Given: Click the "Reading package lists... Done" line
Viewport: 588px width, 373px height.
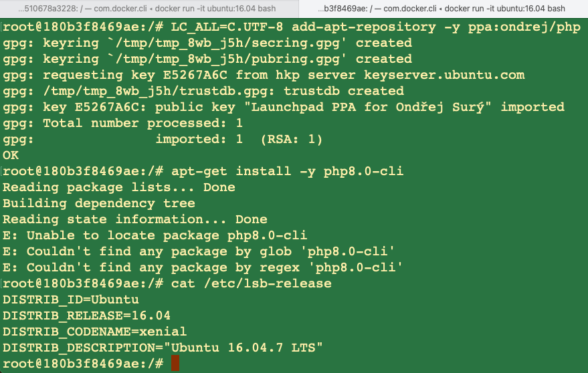Looking at the screenshot, I should (x=118, y=187).
